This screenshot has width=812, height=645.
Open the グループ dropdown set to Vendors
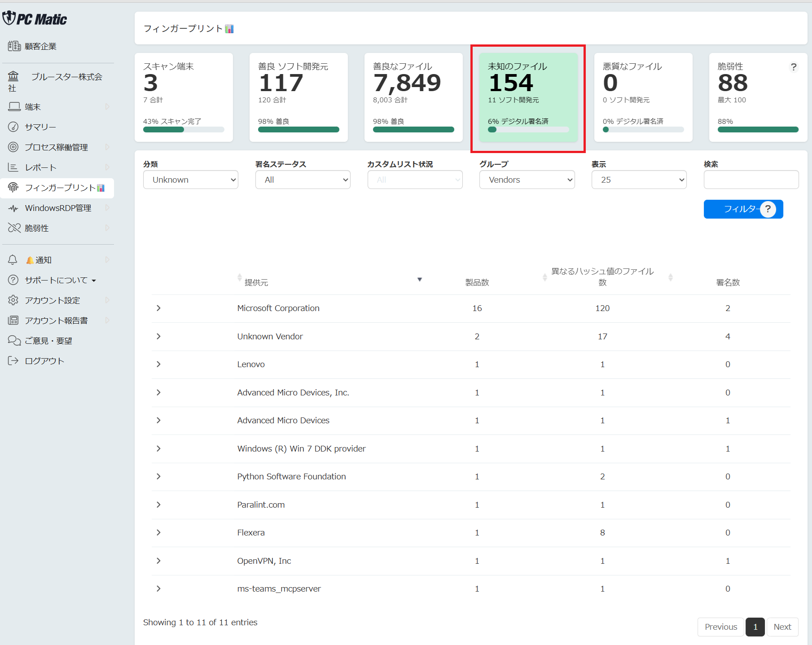click(527, 180)
